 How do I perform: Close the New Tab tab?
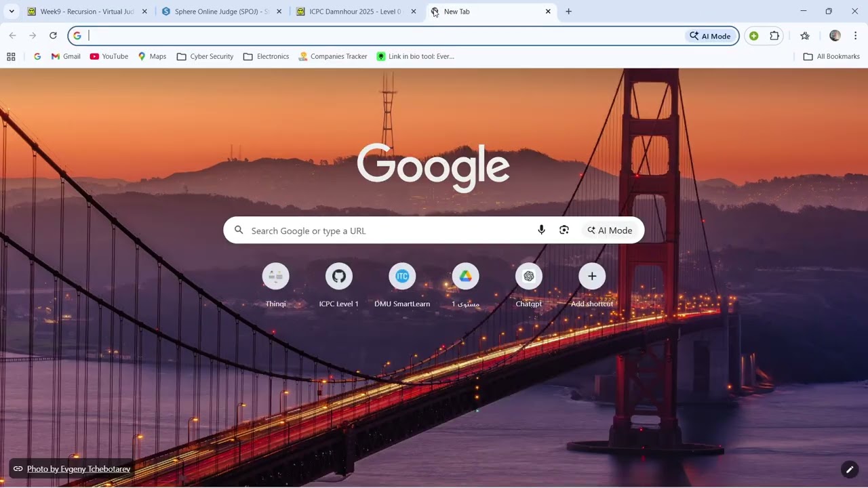point(548,12)
